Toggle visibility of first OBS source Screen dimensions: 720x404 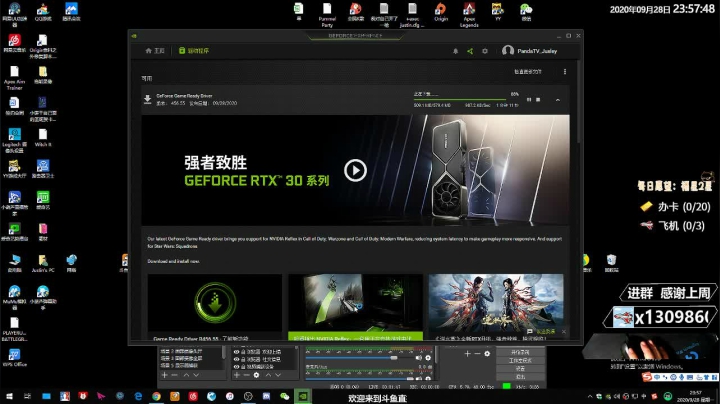[236, 352]
